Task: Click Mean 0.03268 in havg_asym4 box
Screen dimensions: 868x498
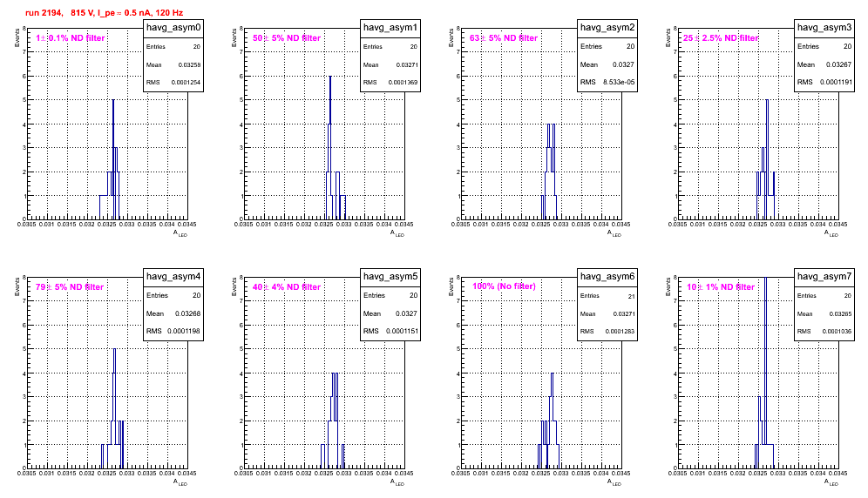Action: (x=173, y=313)
